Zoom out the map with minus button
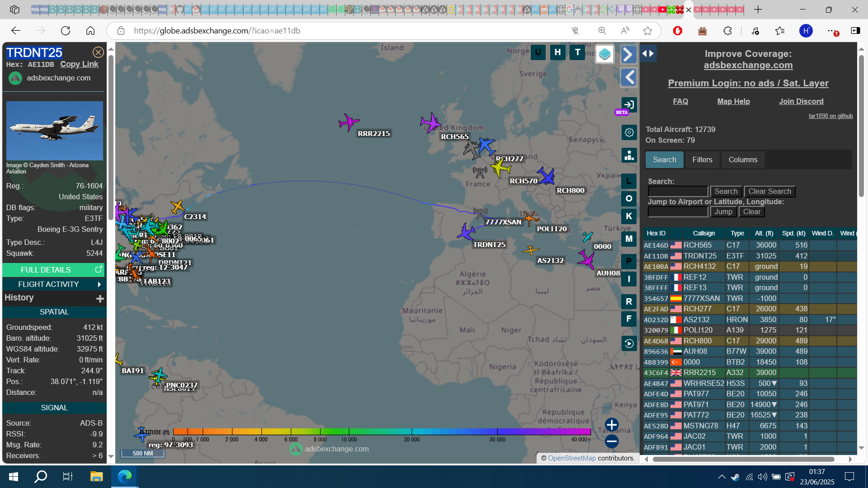 coord(612,441)
